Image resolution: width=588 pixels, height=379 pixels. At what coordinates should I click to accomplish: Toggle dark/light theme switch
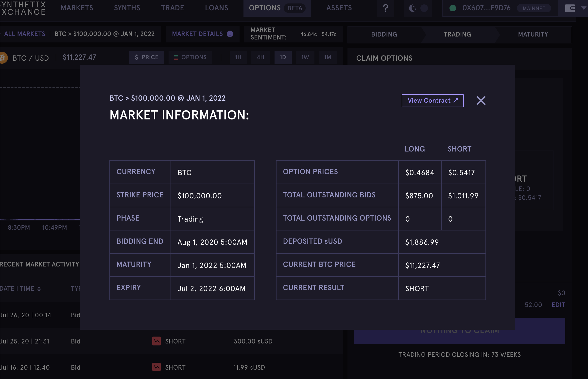tap(418, 8)
